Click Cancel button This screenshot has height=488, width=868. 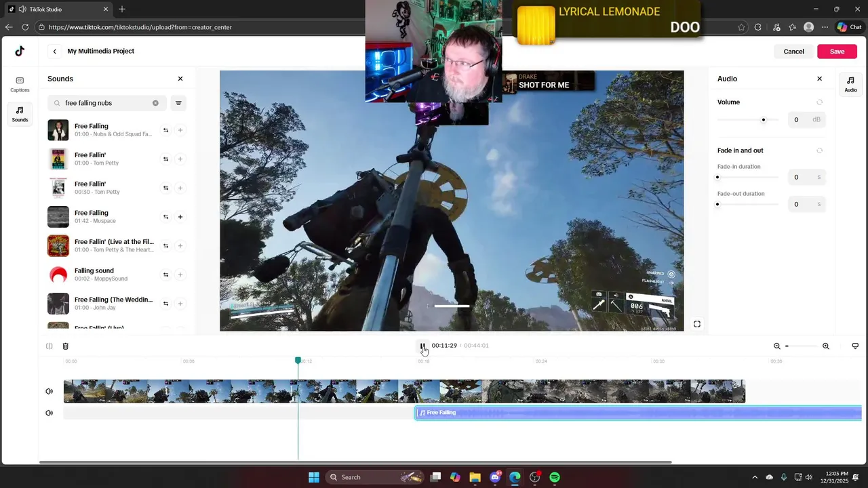(x=793, y=52)
